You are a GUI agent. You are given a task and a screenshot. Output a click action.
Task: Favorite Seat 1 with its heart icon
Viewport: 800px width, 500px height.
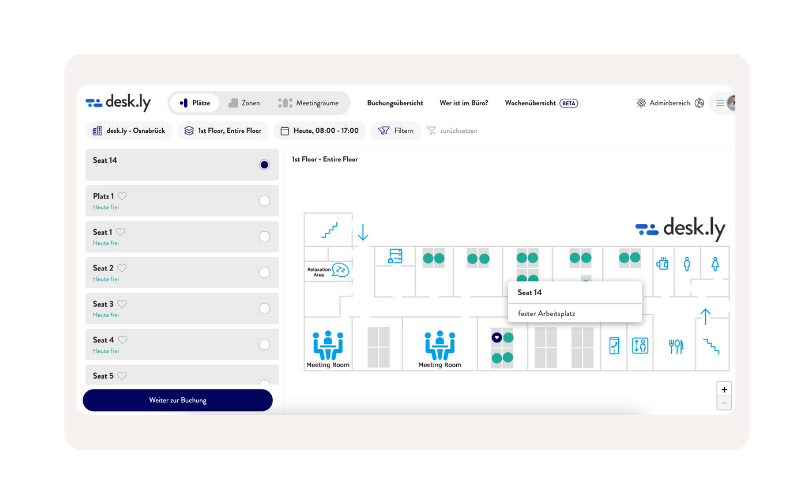pos(120,232)
